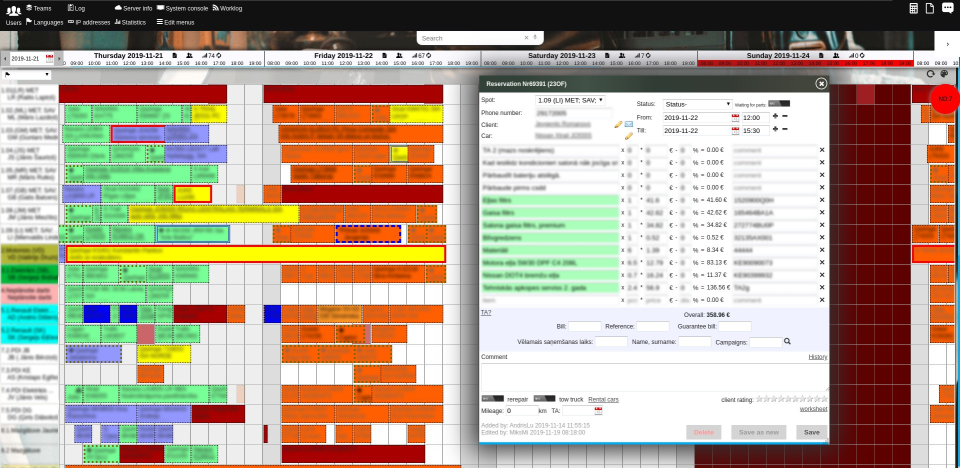Decrease the From time with the minus
The height and width of the screenshot is (468, 960).
click(x=785, y=116)
